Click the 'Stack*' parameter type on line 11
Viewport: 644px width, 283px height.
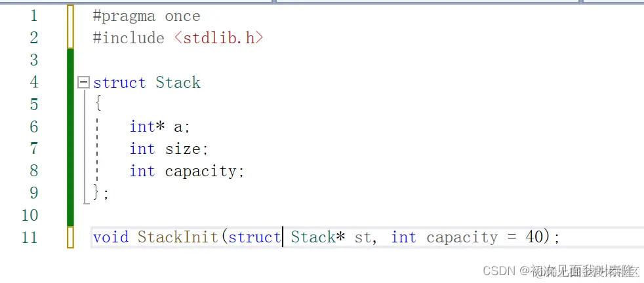(318, 237)
